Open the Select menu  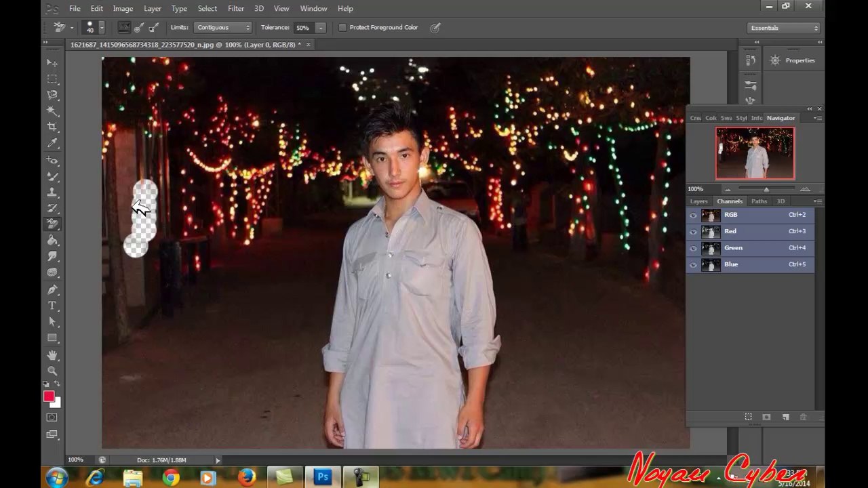coord(208,8)
